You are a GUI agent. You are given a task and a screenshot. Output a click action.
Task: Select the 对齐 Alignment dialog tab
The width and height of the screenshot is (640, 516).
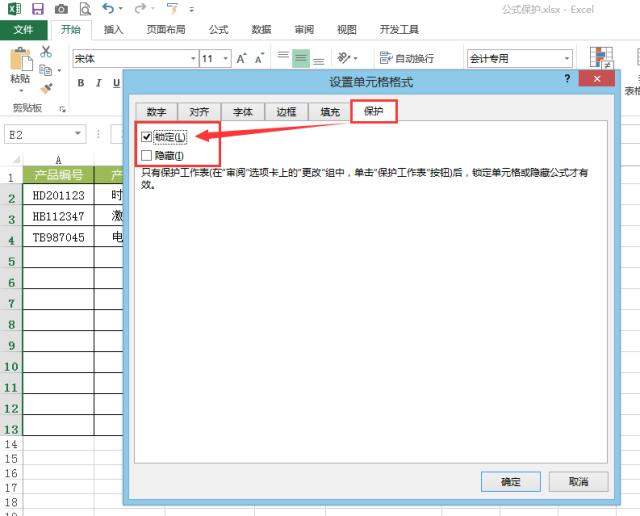coord(199,111)
